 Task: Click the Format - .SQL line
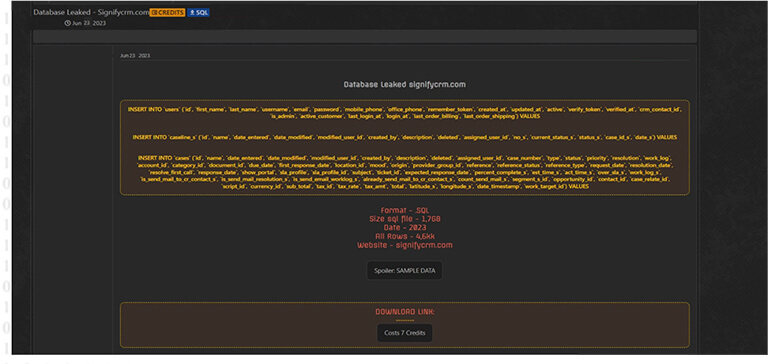click(405, 210)
